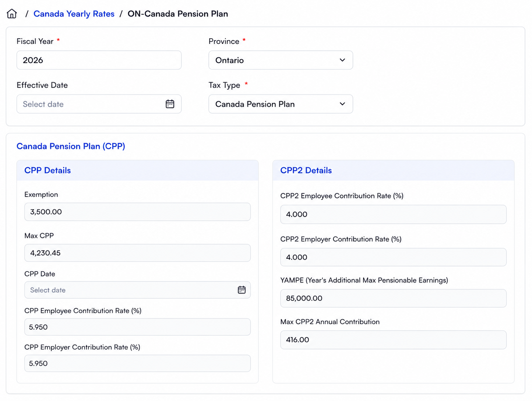The height and width of the screenshot is (401, 532).
Task: Click the Canada Pension Plan (CPP) heading
Action: pyautogui.click(x=71, y=146)
